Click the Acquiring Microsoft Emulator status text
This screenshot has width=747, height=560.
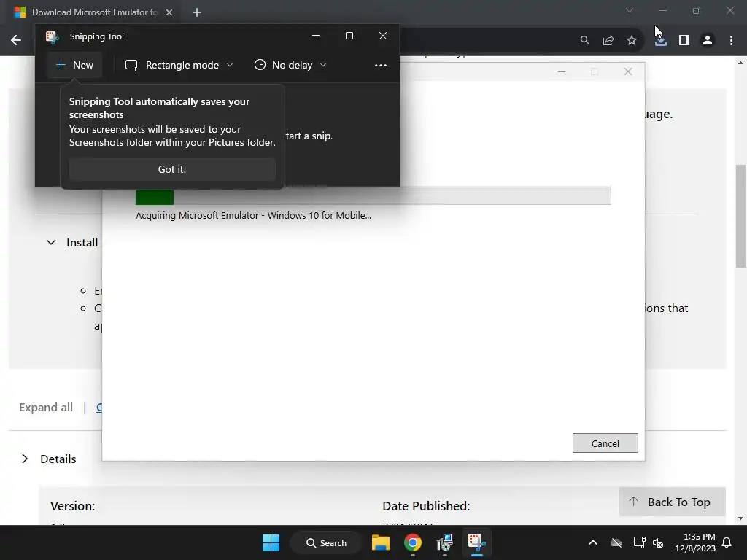[253, 215]
